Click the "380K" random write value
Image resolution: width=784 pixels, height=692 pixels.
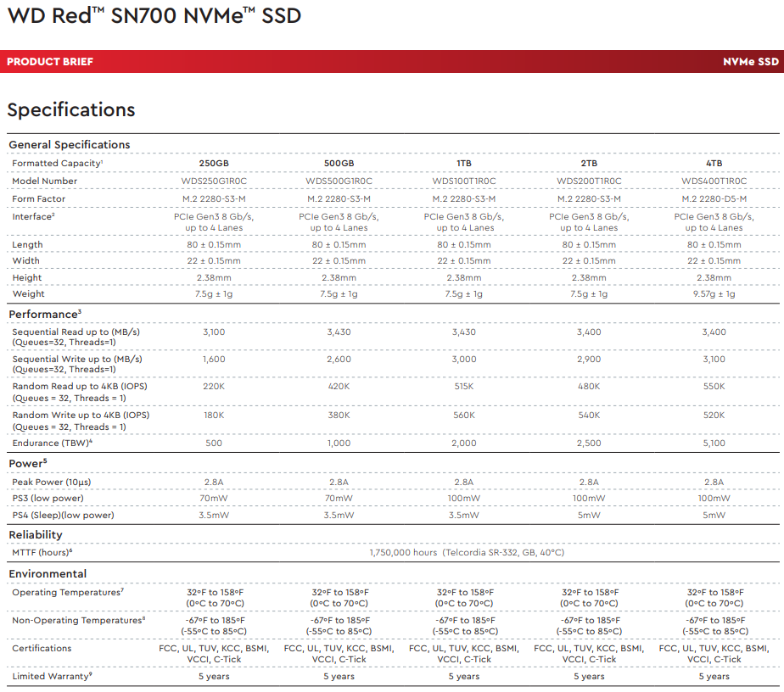tap(339, 416)
